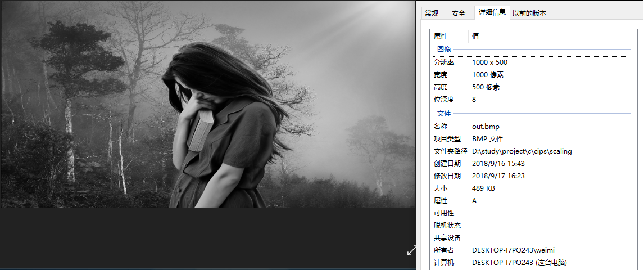The width and height of the screenshot is (644, 270).
Task: Click the 图像 group heading
Action: [443, 49]
